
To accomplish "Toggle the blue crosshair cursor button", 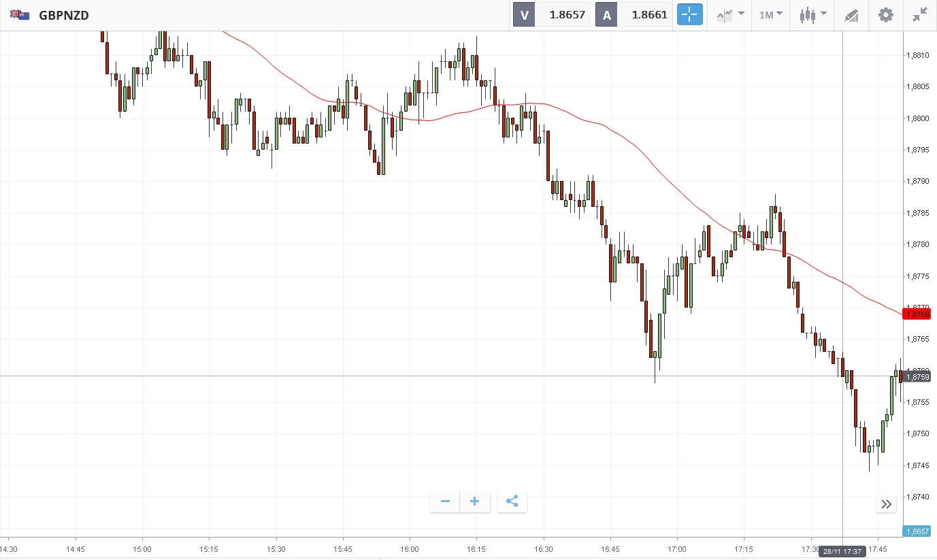I will click(689, 14).
